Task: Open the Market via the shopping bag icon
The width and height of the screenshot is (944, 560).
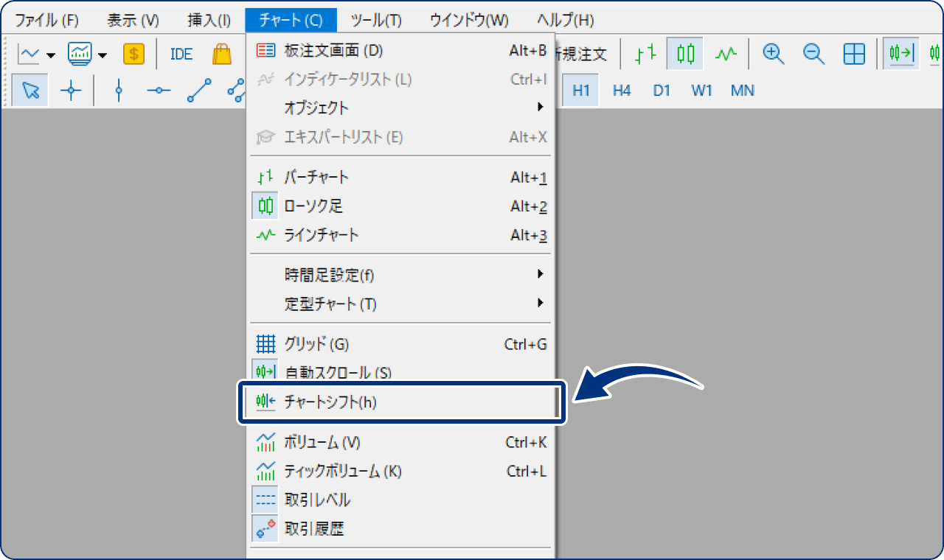Action: click(x=221, y=53)
